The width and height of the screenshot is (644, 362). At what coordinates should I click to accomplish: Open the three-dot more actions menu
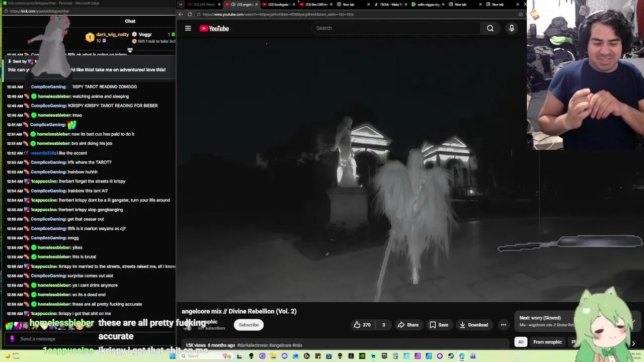(503, 325)
